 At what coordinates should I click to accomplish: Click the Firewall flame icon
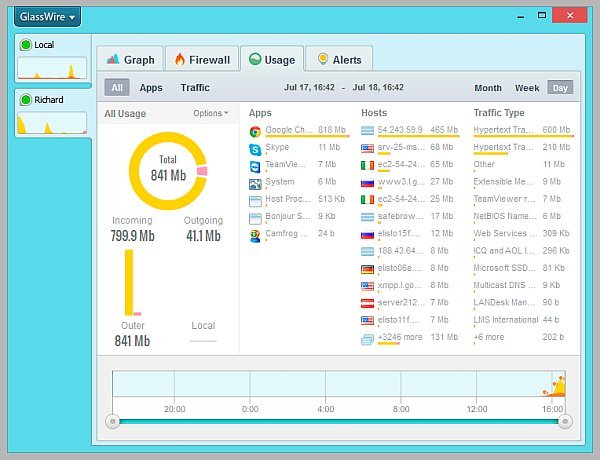179,59
